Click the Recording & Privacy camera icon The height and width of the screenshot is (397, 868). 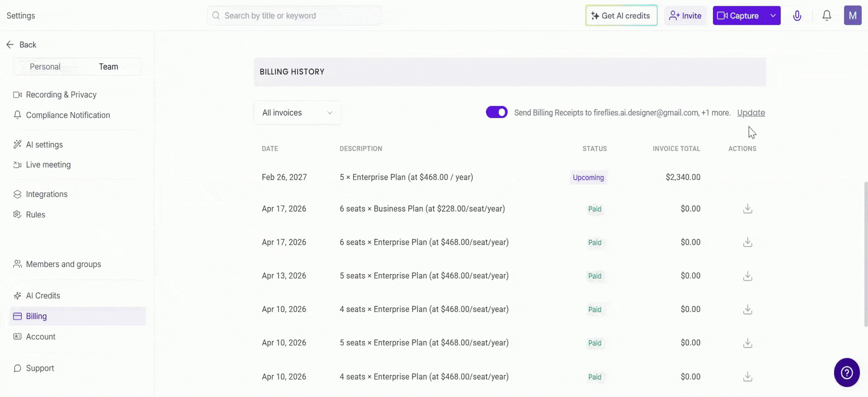[x=17, y=95]
